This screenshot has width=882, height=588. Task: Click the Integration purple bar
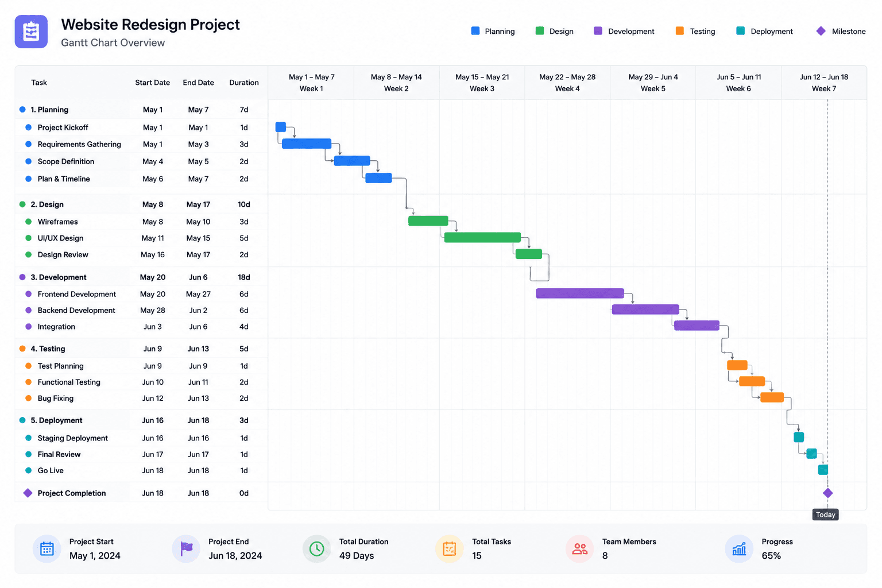coord(697,326)
